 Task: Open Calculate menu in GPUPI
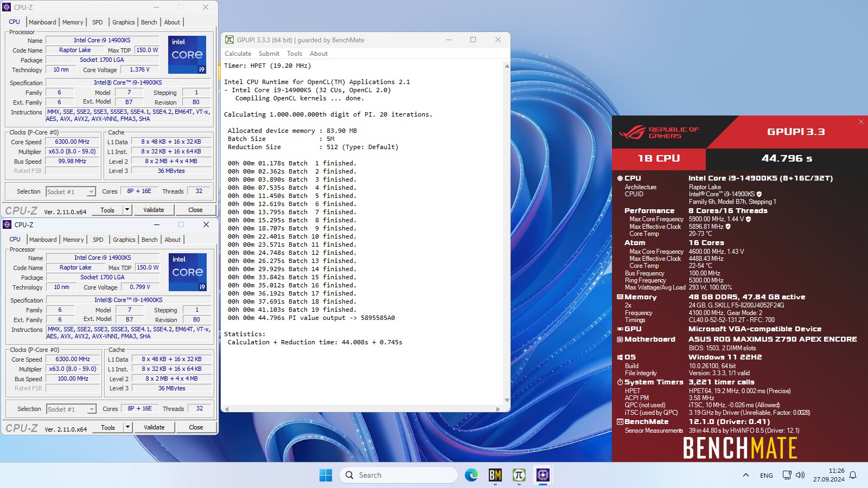(x=238, y=54)
